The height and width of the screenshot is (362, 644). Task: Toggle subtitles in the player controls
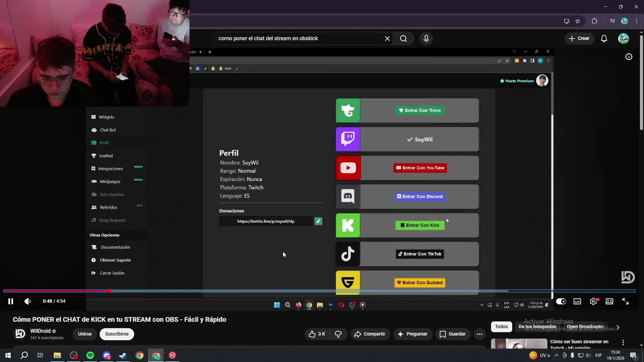coord(577,301)
